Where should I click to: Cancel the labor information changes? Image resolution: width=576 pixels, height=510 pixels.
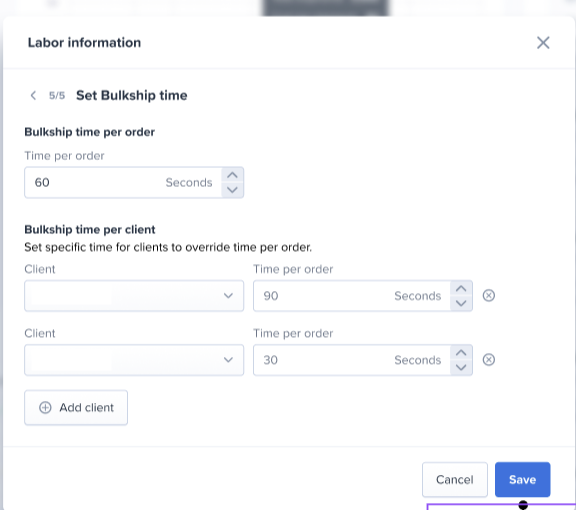pos(455,480)
